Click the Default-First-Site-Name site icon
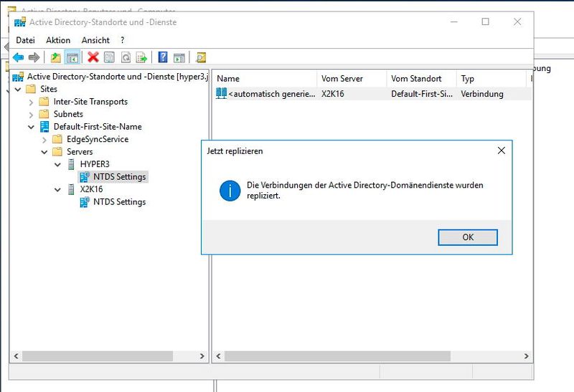Viewport: 574px width, 392px height. tap(44, 127)
